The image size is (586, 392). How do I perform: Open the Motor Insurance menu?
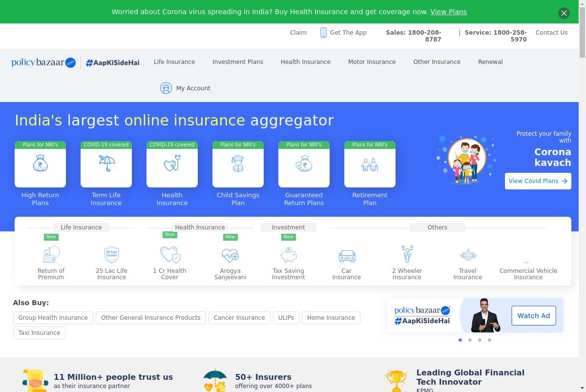tap(372, 62)
